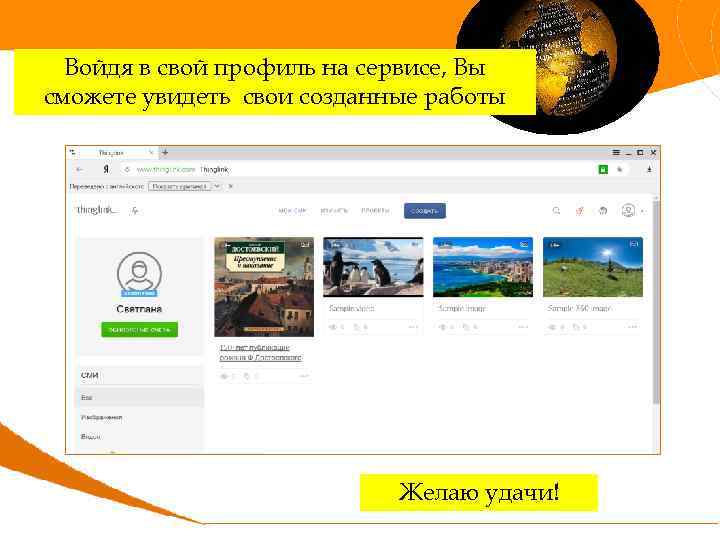
Task: Open the Dostoevsky book cover thumbnail
Action: tap(264, 287)
